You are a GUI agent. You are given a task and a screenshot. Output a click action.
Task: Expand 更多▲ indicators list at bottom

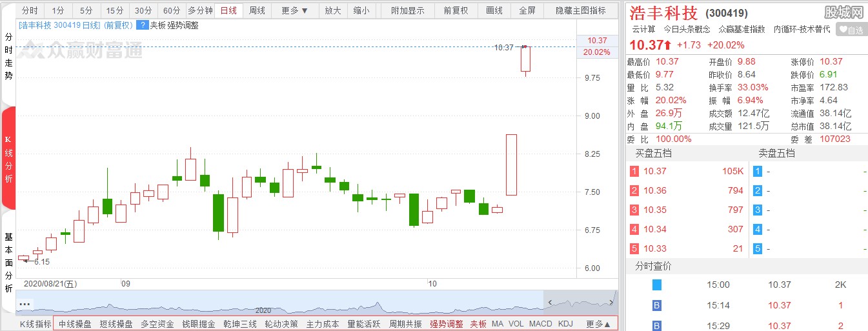coord(598,324)
